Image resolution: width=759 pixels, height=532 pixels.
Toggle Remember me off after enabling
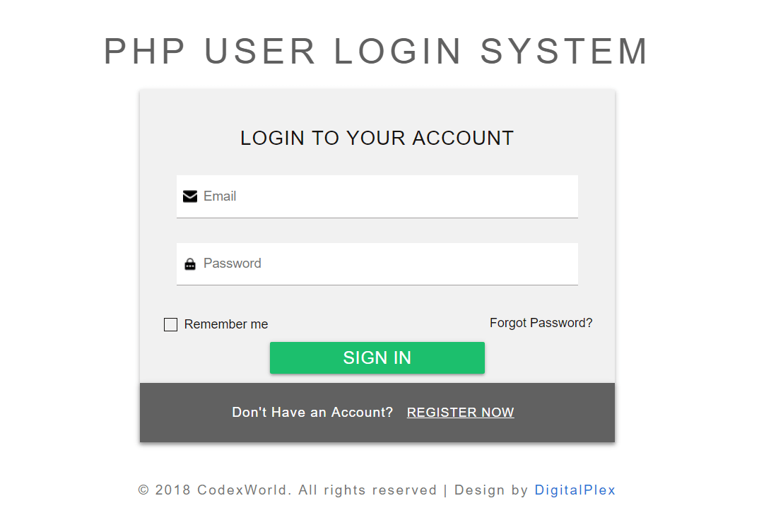pos(170,324)
